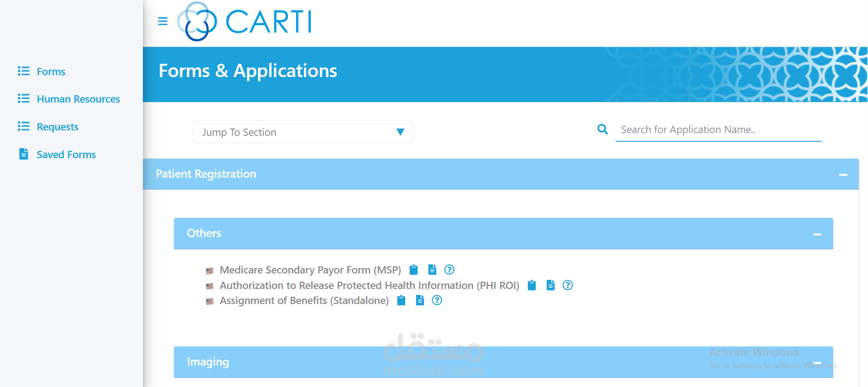This screenshot has width=868, height=387.
Task: Click clipboard icon for Assignment of Benefits
Action: click(x=401, y=300)
